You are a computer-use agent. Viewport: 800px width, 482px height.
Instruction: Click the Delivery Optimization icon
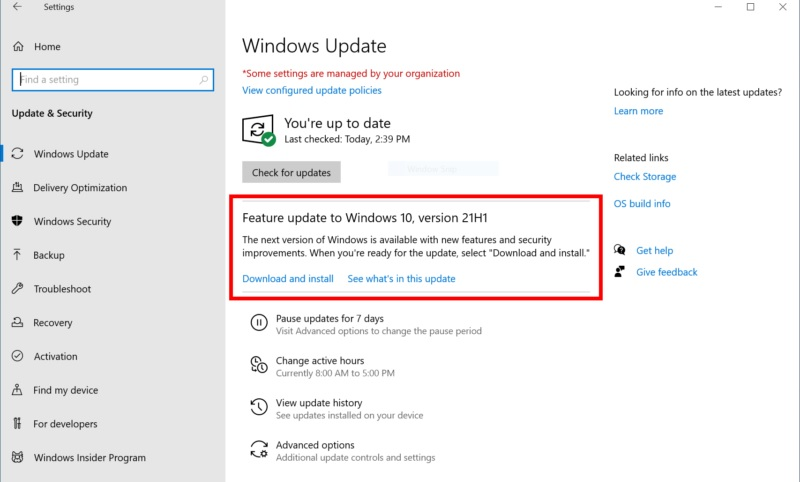(17, 187)
